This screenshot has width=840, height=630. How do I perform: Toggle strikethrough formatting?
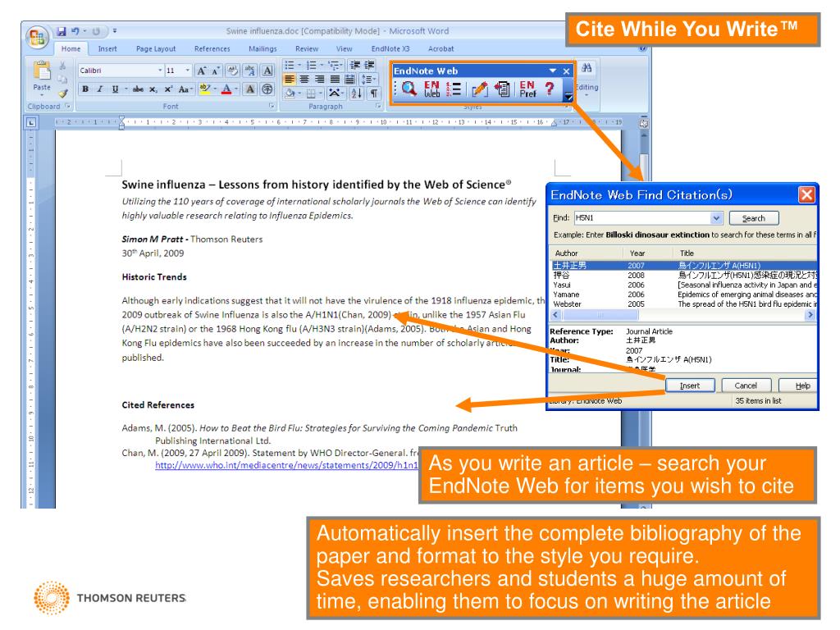coord(138,89)
